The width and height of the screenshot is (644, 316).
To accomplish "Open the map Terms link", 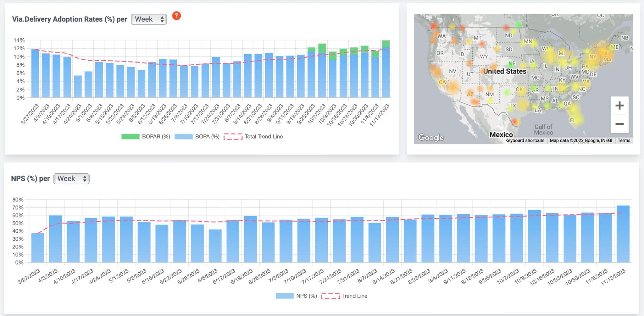I will click(624, 140).
